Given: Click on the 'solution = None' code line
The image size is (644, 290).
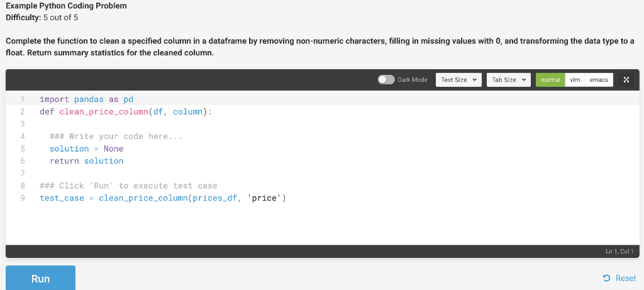Looking at the screenshot, I should [x=86, y=148].
